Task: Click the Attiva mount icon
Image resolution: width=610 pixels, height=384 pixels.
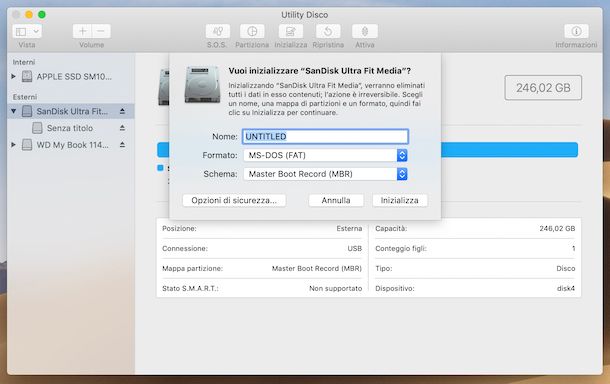Action: [x=365, y=31]
